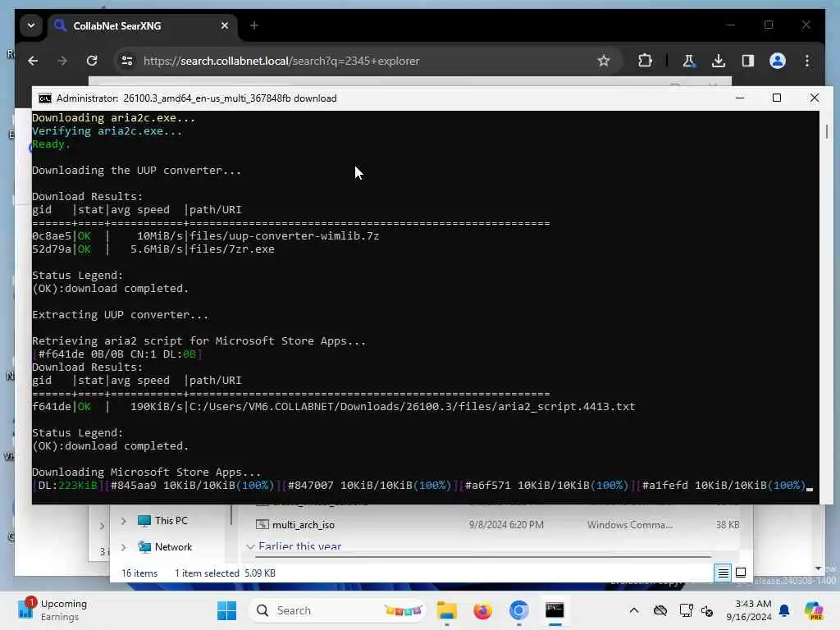Click the cloud sync tray icon
This screenshot has width=840, height=630.
[660, 610]
